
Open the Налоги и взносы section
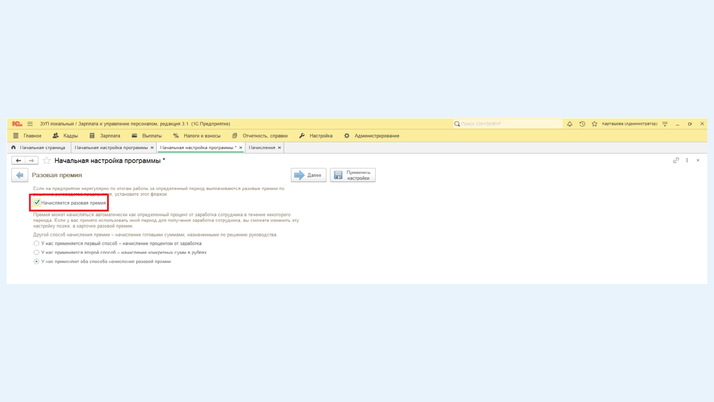point(197,136)
